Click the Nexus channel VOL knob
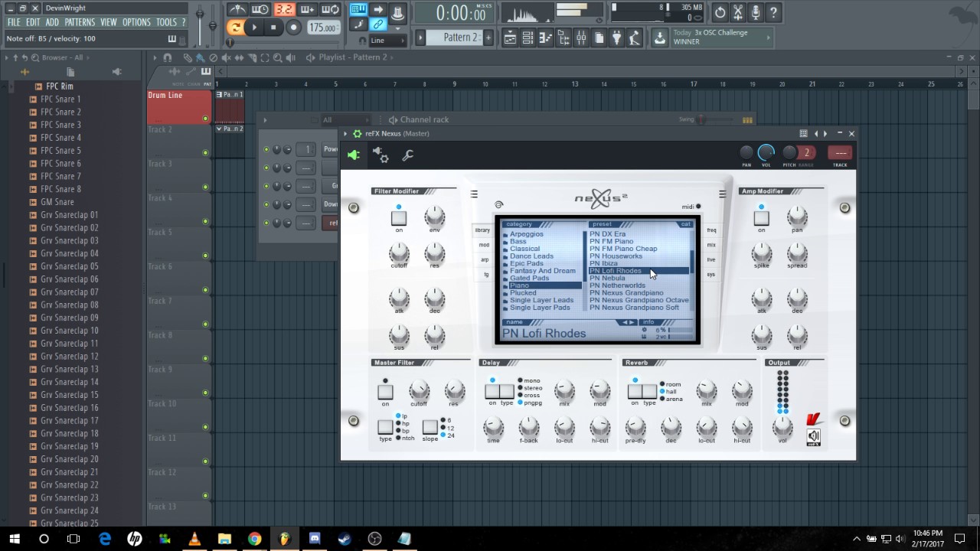Image resolution: width=980 pixels, height=551 pixels. [x=766, y=152]
